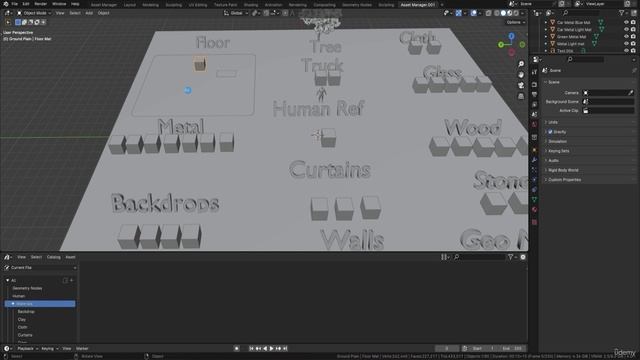Click the End frame field
The height and width of the screenshot is (360, 640).
pos(512,349)
